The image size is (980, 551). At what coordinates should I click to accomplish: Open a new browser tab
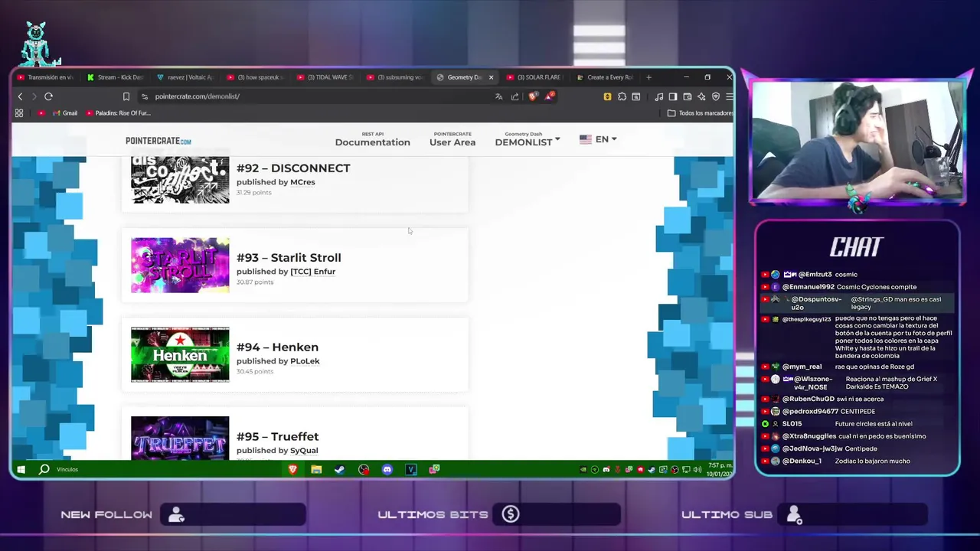coord(648,77)
